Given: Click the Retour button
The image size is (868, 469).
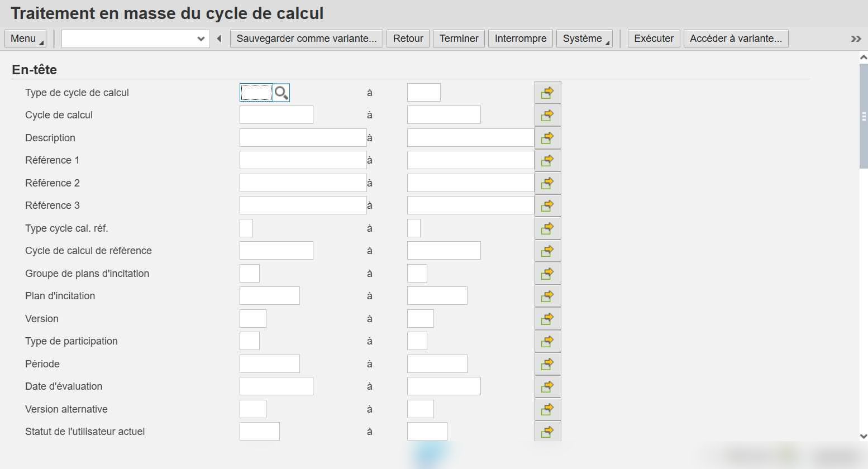Looking at the screenshot, I should 408,39.
